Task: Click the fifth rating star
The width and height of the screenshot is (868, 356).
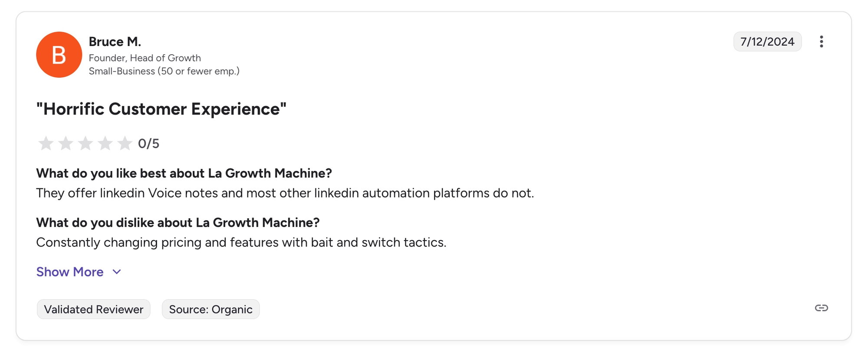Action: [x=125, y=143]
